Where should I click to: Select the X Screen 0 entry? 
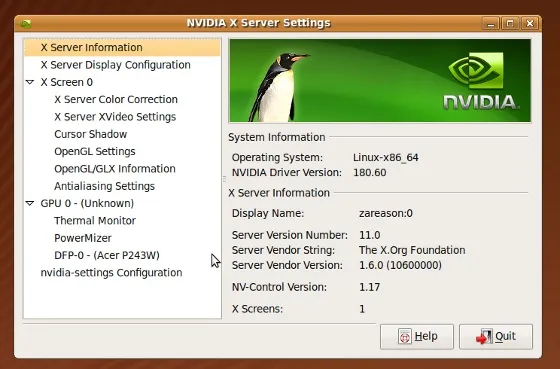(x=66, y=82)
